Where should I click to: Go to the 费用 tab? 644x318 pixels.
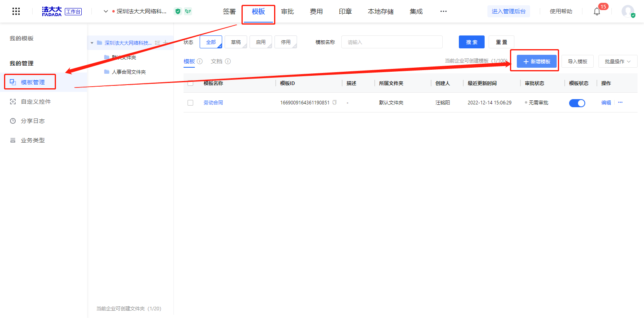click(316, 11)
